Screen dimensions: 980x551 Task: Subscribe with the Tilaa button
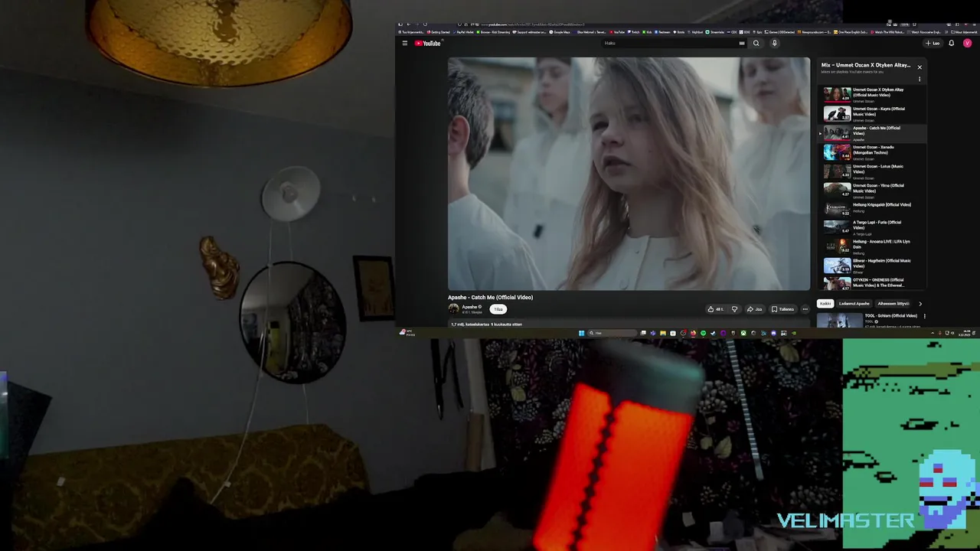498,309
